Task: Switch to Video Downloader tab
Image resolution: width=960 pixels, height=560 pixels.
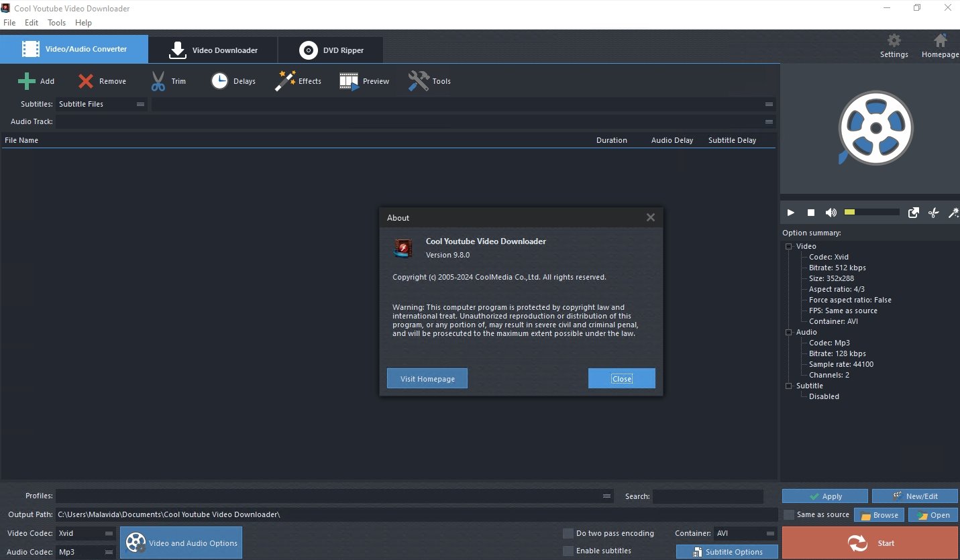Action: click(213, 50)
